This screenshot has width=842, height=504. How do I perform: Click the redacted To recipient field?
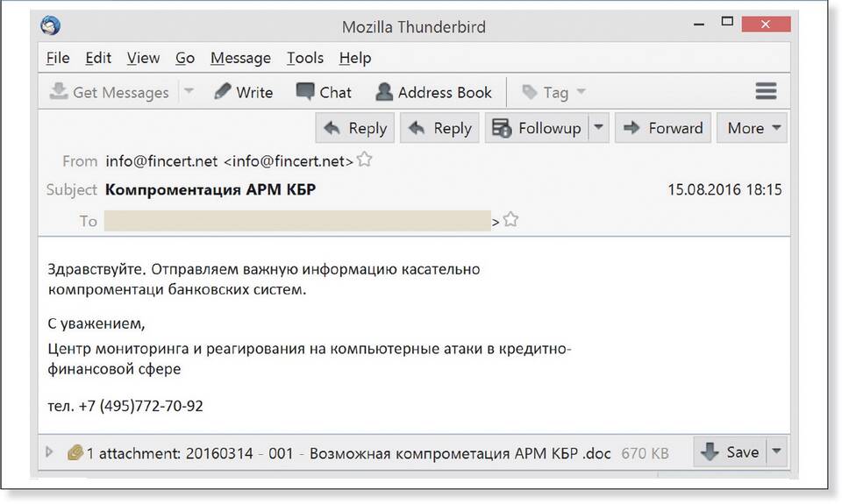click(297, 221)
